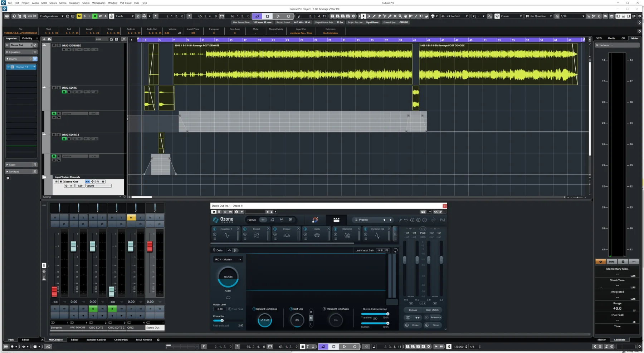Open the IRC 4 - Modern mode dropdown
644x353 pixels.
[x=228, y=259]
